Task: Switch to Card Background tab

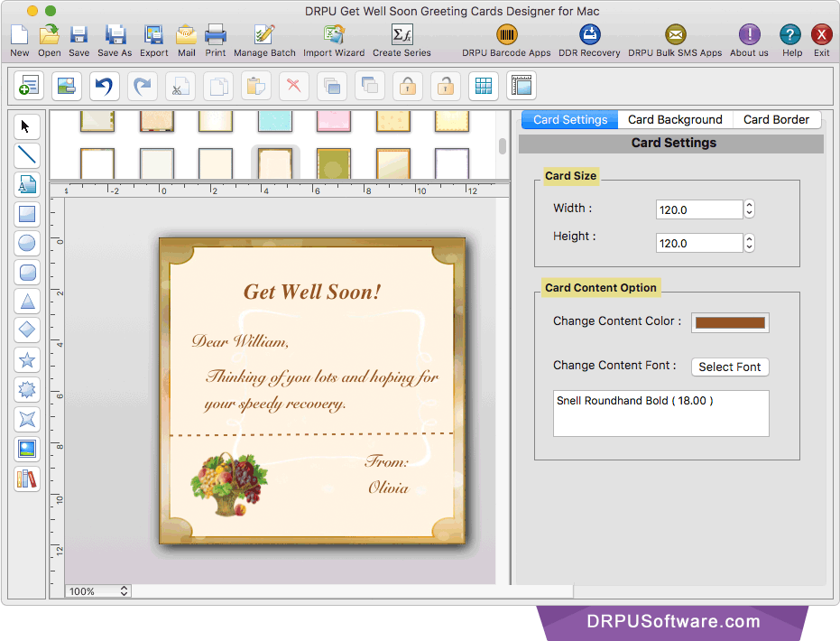Action: point(675,119)
